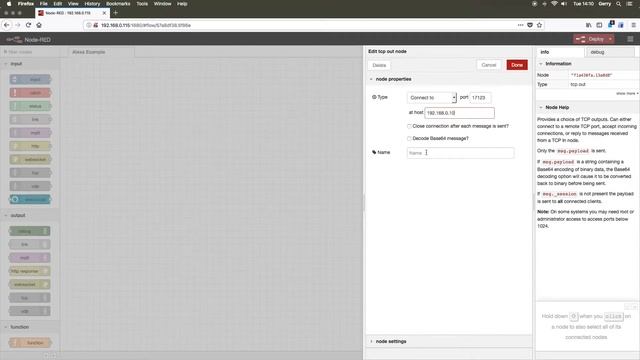Open the Type dropdown showing Connect to
This screenshot has height=360, width=640.
pyautogui.click(x=432, y=98)
